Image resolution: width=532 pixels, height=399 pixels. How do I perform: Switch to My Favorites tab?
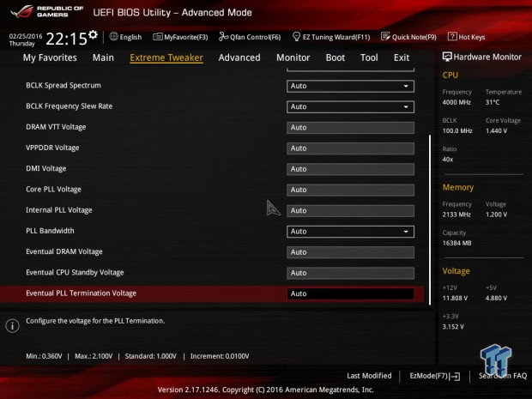coord(50,57)
